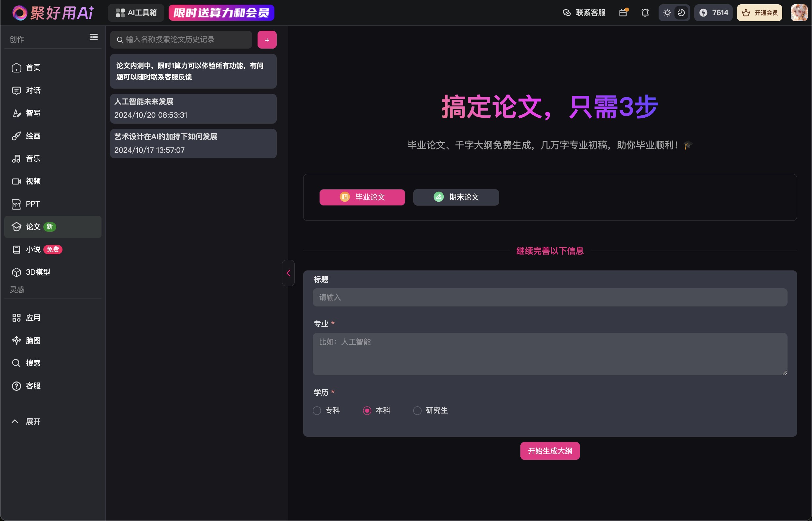Screen dimensions: 812x521
Task: Focus the 标题 title input field
Action: 549,297
